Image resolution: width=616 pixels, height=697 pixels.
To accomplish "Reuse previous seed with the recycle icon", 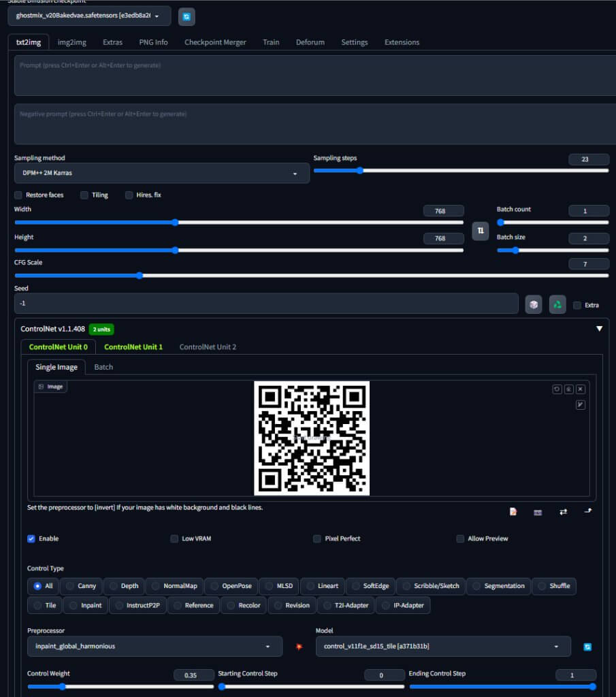I will tap(557, 304).
